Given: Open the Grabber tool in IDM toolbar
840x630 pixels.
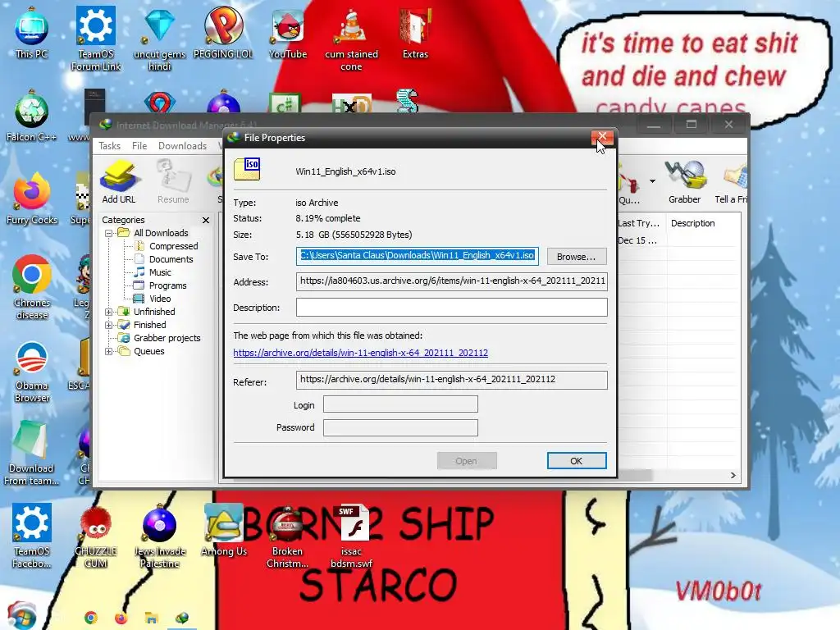Looking at the screenshot, I should [x=684, y=181].
